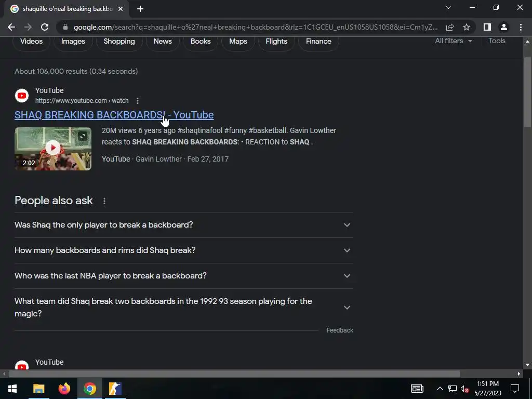
Task: Expand 'Was Shaq the only player' question
Action: pyautogui.click(x=183, y=225)
